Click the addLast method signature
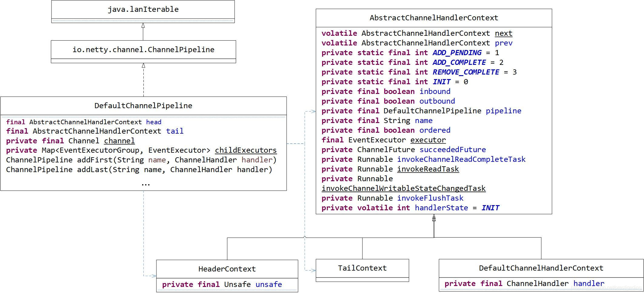Screen dimensions: 644x293 [139, 170]
